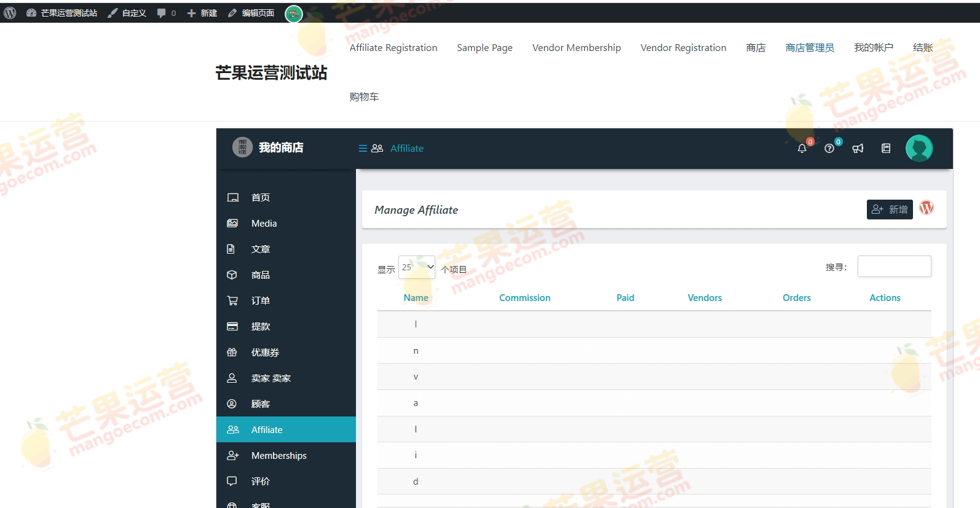The image size is (980, 508).
Task: Open 结账 from the navigation menu
Action: pos(923,47)
